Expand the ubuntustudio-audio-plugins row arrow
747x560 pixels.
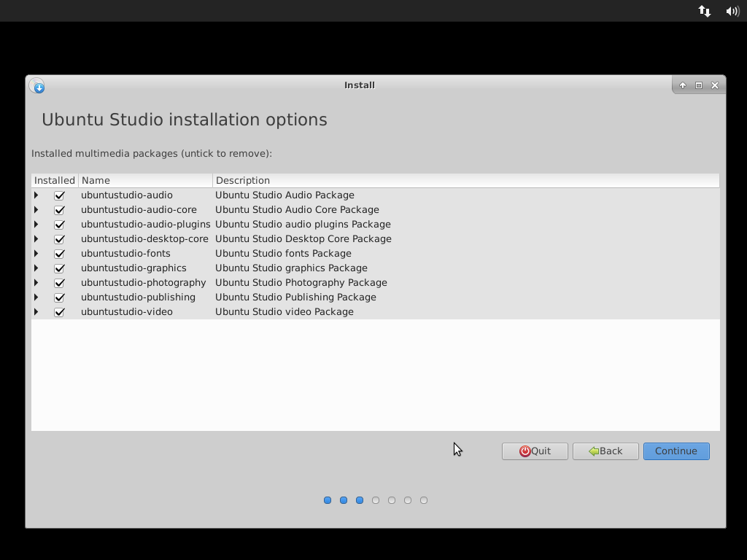pos(36,225)
